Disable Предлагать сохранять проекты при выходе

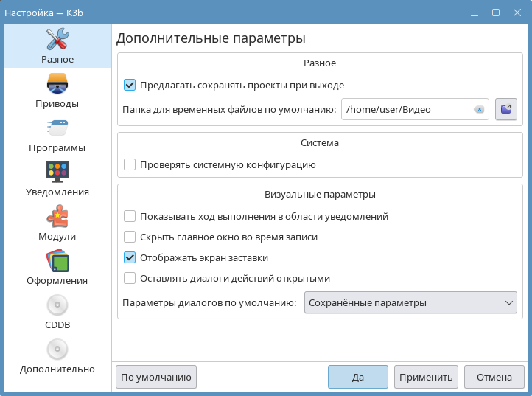[130, 85]
